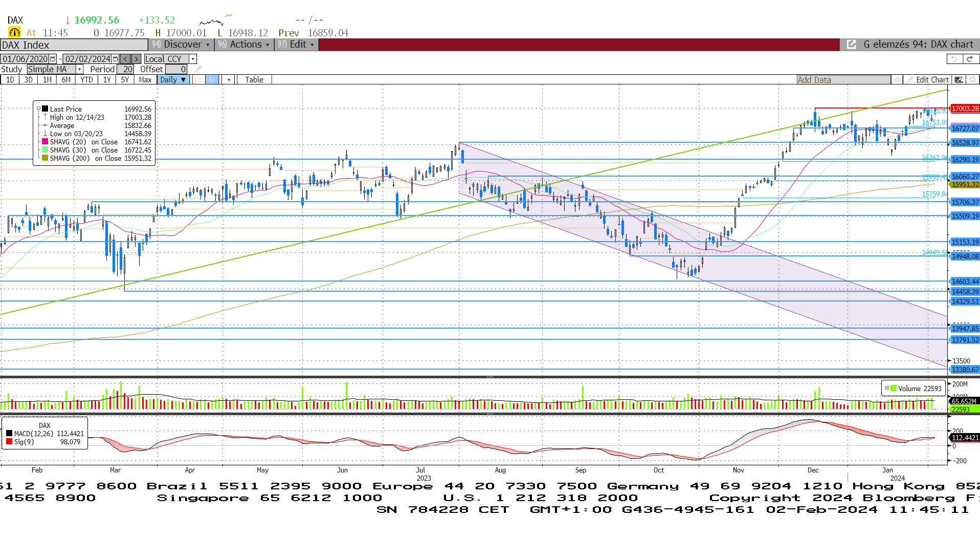Collapse the Volume legend box
The width and height of the screenshot is (980, 538).
pos(887,388)
